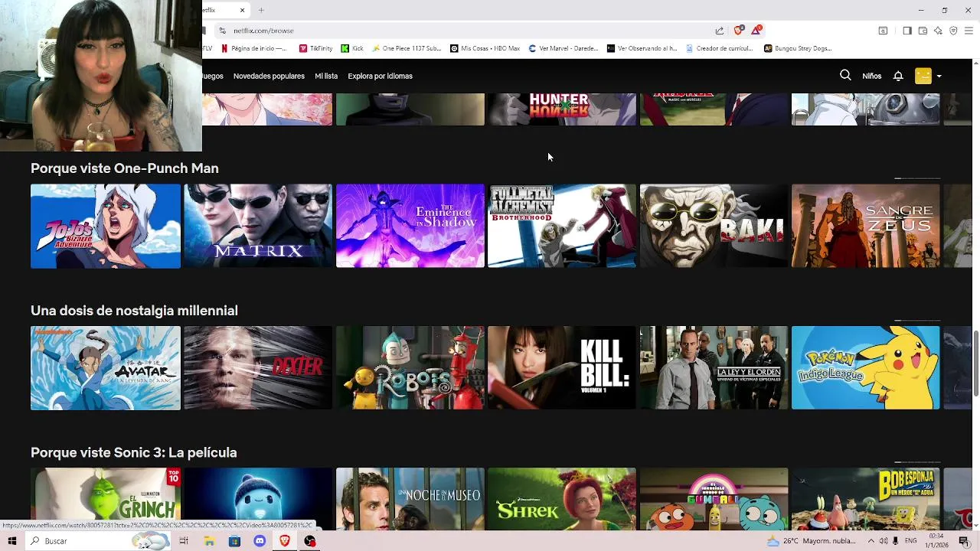980x551 pixels.
Task: Click Brave Shields lion icon in address bar
Action: point(738,31)
